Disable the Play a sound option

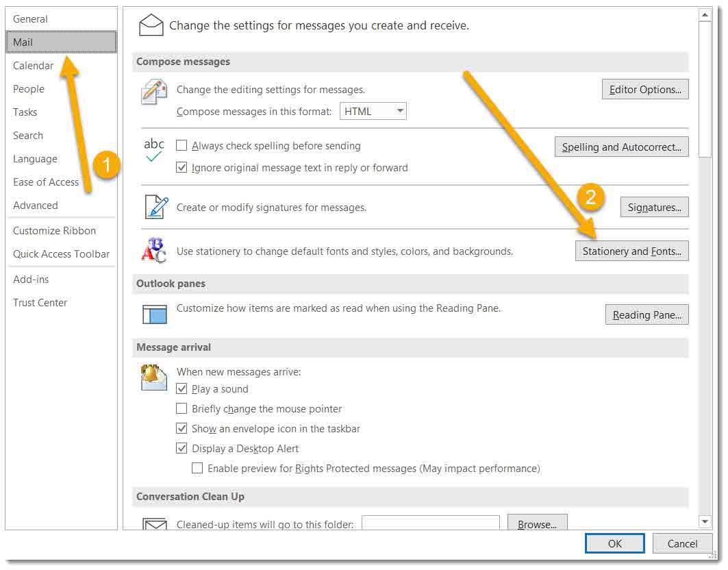181,388
